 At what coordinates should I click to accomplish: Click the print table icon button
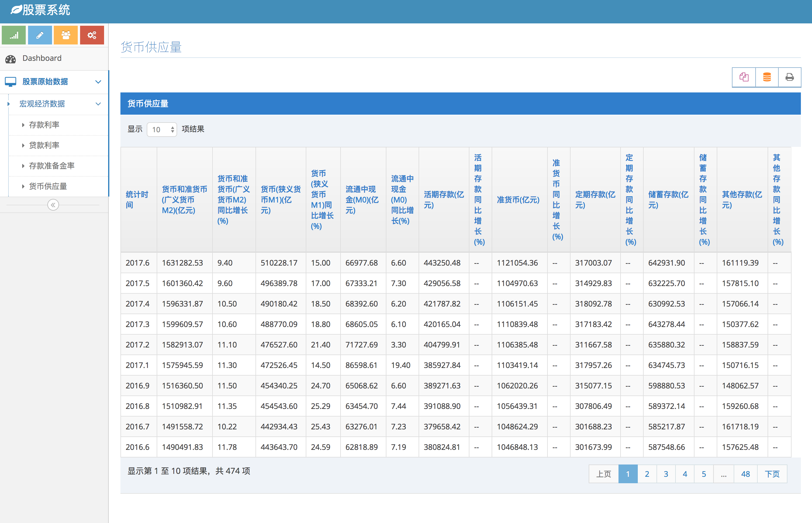click(x=789, y=78)
